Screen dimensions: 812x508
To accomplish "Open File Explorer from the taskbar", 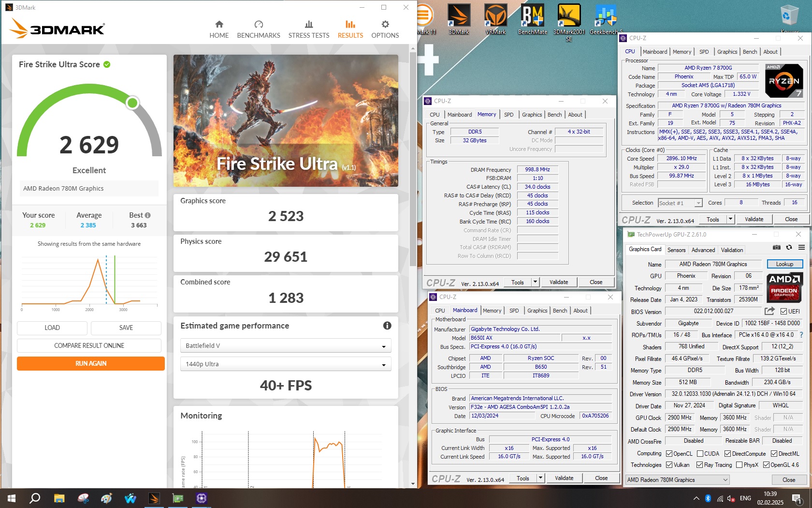I will click(x=59, y=498).
